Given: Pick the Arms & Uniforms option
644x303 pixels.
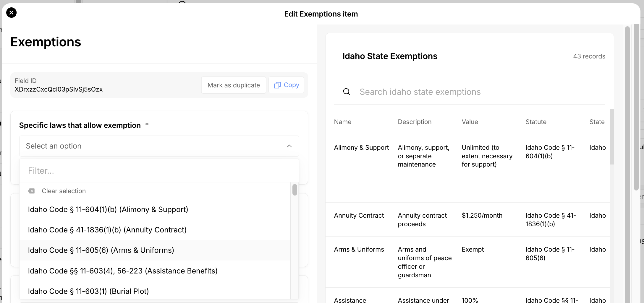Looking at the screenshot, I should coord(101,250).
